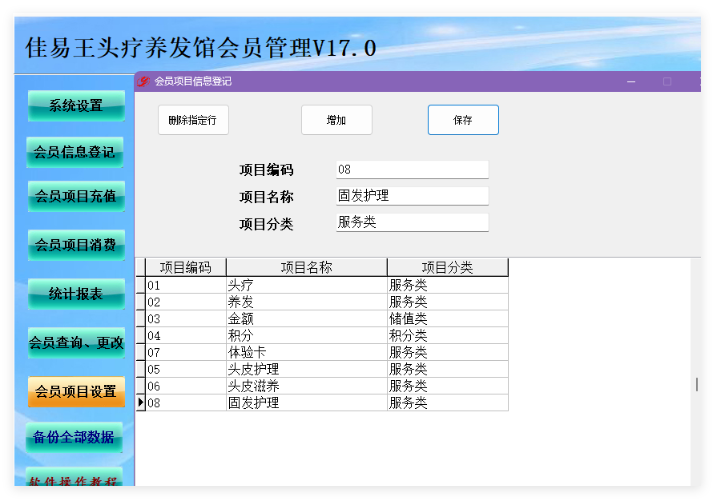714x499 pixels.
Task: Select the 积分类 category cell
Action: tap(448, 336)
